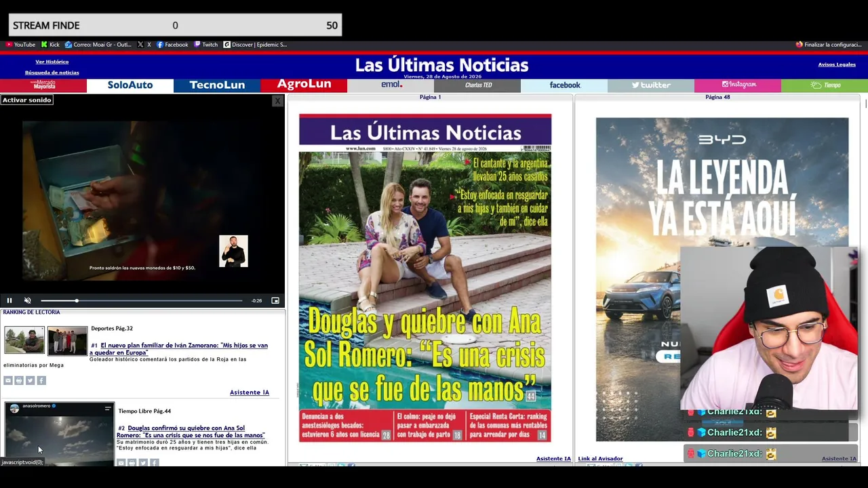Screen dimensions: 868x488
Task: Share Zamorano article on Twitter
Action: tap(30, 381)
